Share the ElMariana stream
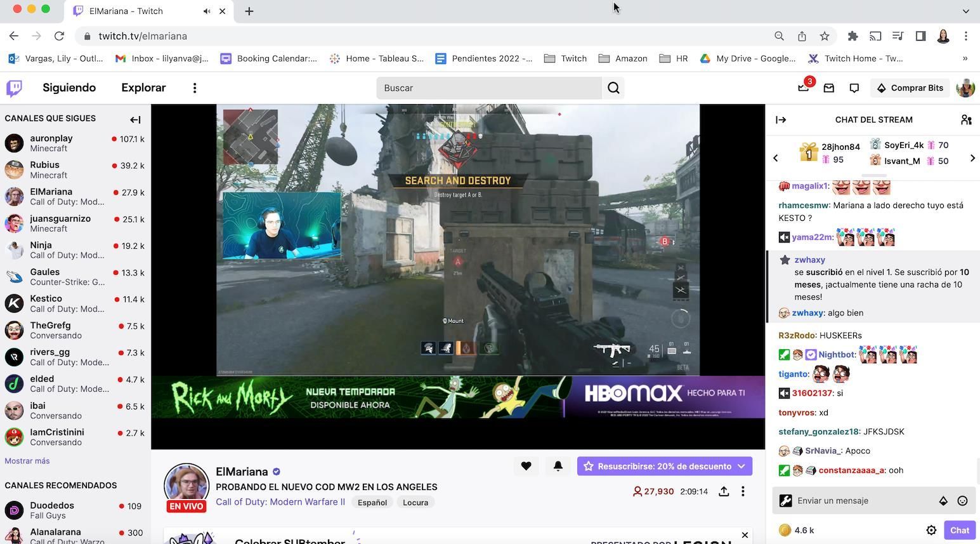This screenshot has height=544, width=980. tap(724, 491)
